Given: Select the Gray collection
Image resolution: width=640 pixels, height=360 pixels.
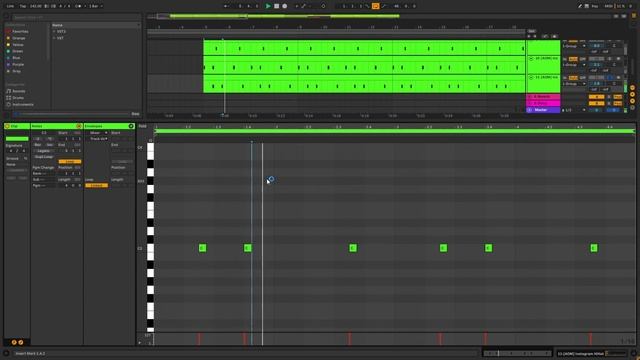Looking at the screenshot, I should (16, 71).
